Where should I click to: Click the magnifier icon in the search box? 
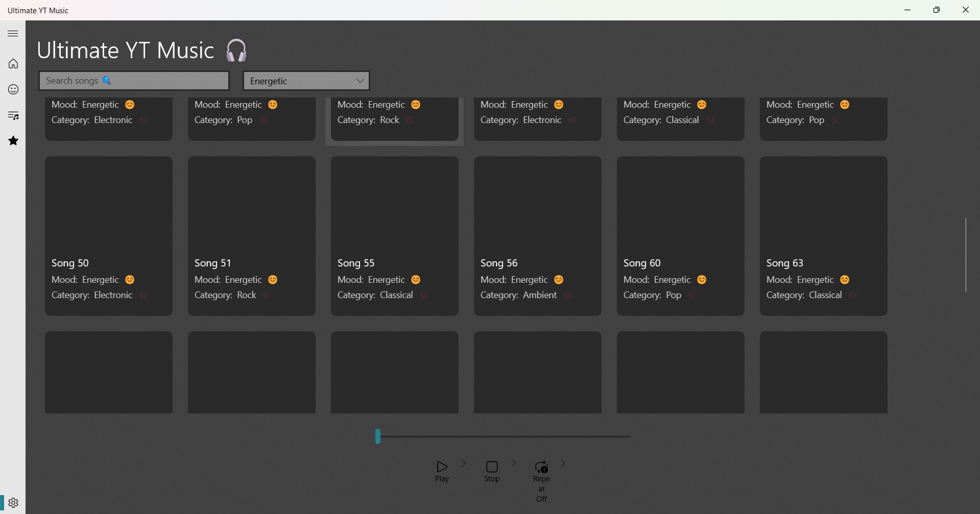click(107, 80)
